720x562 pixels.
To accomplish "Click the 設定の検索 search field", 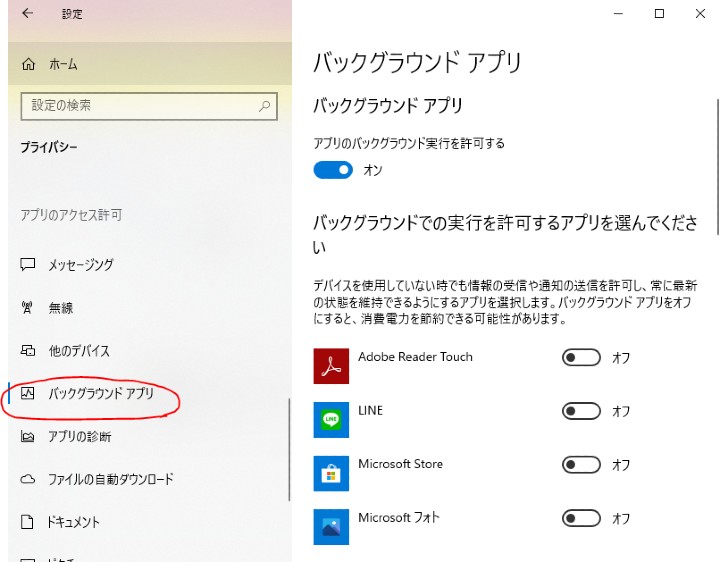I will (x=149, y=107).
